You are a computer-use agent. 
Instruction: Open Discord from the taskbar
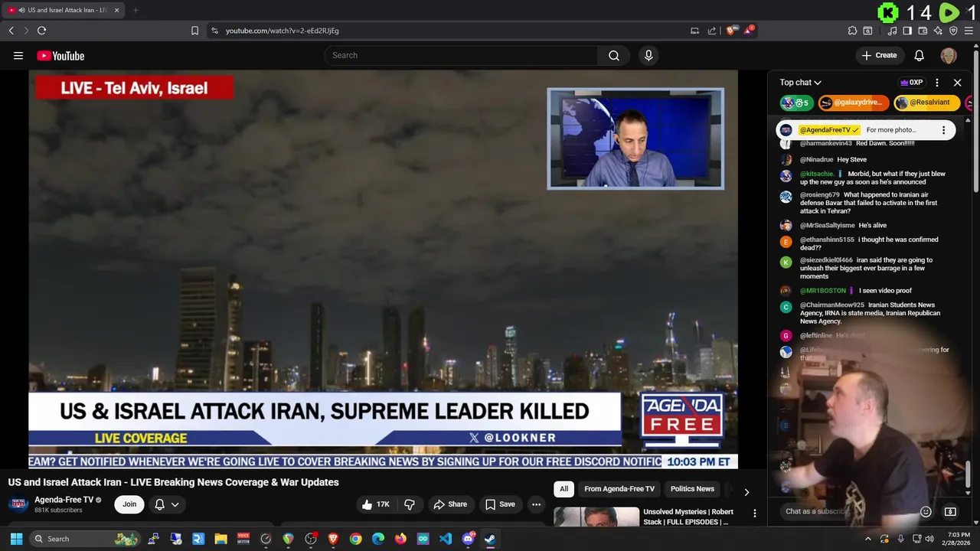coord(468,539)
